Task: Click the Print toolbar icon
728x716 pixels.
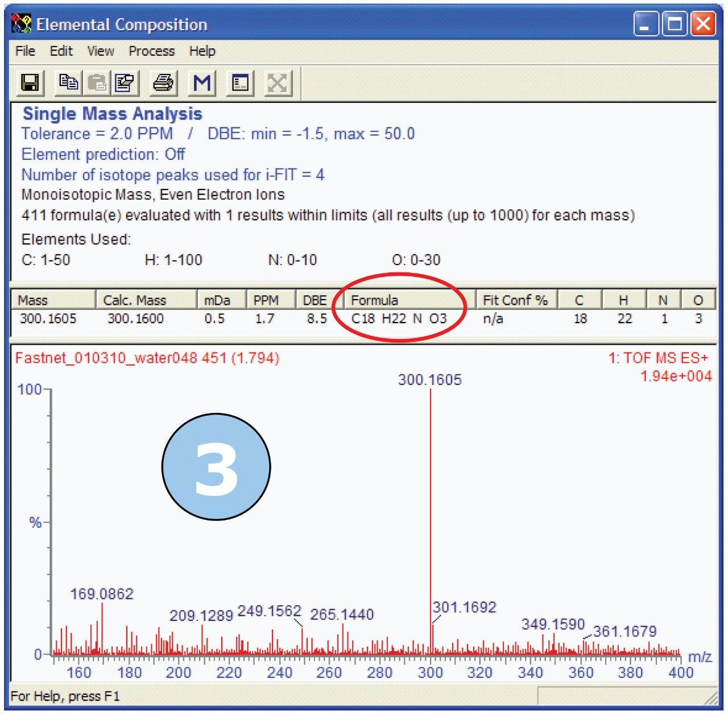Action: click(x=163, y=83)
